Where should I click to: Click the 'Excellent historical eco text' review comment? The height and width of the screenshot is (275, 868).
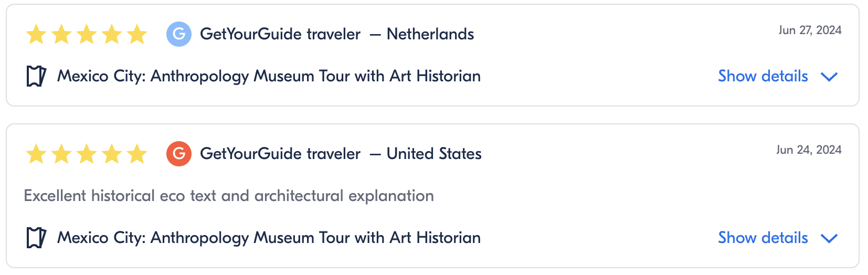click(x=229, y=196)
